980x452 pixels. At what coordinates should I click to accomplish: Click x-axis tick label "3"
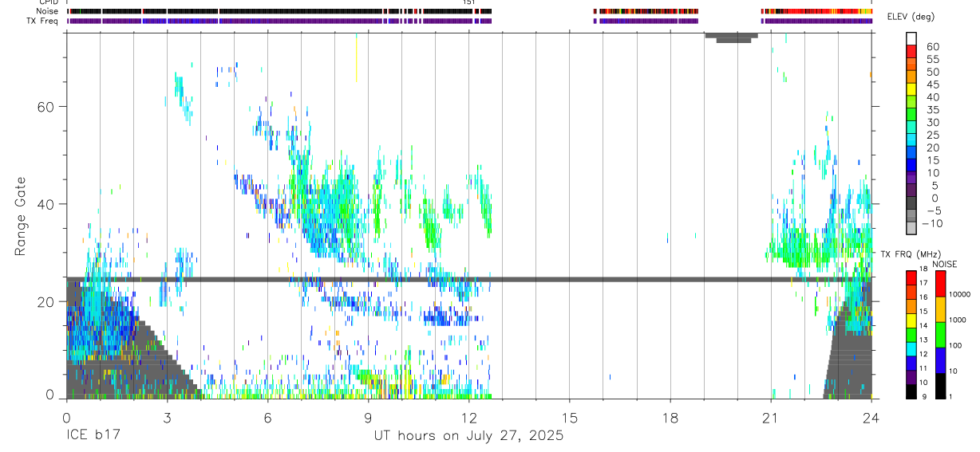coord(167,417)
